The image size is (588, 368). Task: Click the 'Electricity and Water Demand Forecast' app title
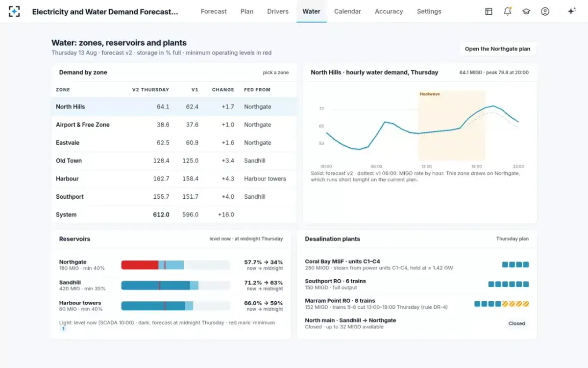[105, 11]
